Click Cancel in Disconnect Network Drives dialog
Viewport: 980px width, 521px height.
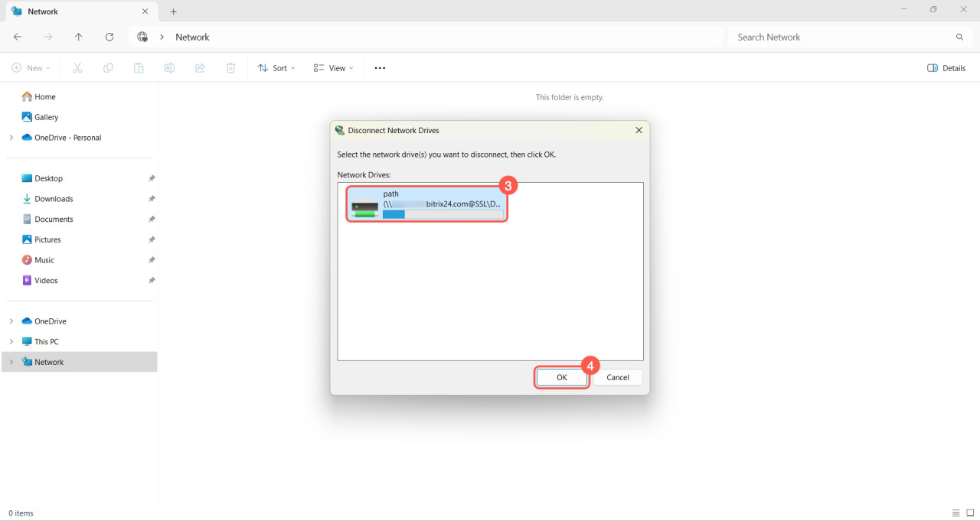point(617,377)
